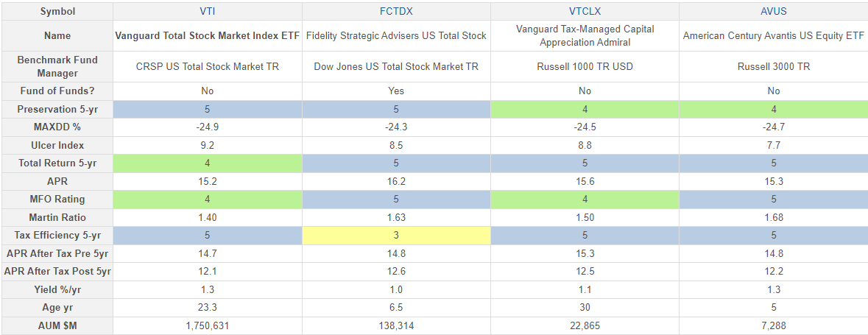
Task: Click American Century Avantis US Equity ETF name
Action: click(773, 35)
